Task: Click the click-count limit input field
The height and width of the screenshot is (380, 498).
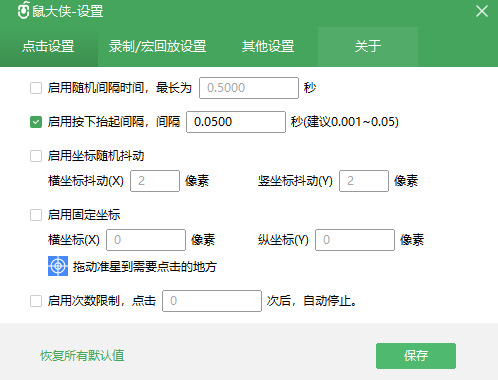Action: click(212, 301)
